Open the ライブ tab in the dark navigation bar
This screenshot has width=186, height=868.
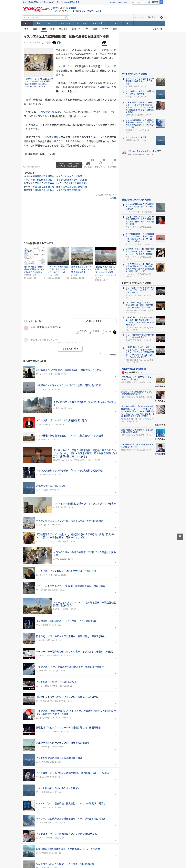point(49,24)
